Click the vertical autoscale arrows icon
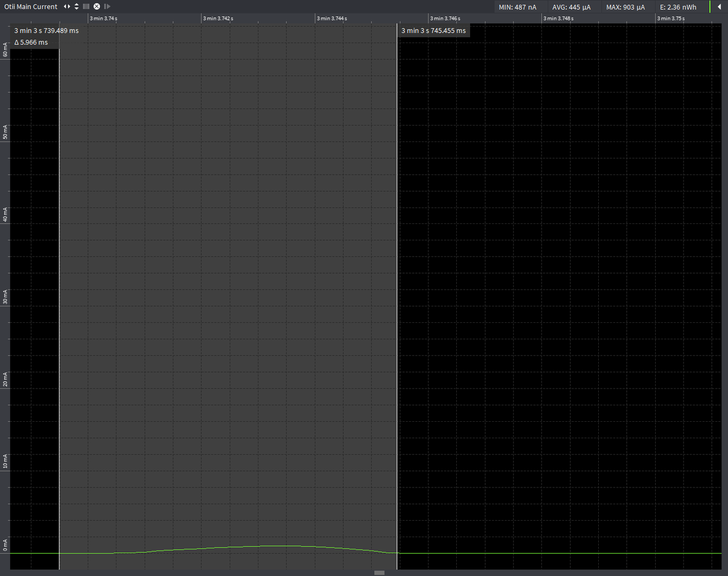This screenshot has height=576, width=728. (76, 7)
